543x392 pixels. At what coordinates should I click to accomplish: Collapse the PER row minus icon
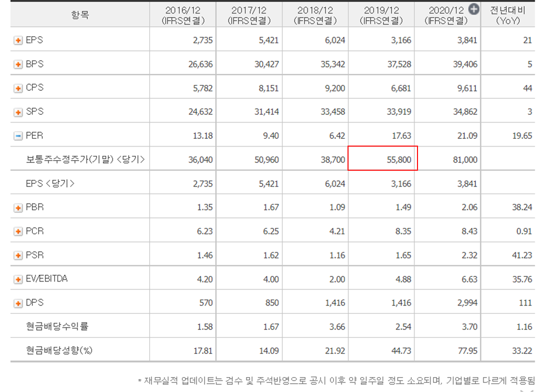coord(18,136)
